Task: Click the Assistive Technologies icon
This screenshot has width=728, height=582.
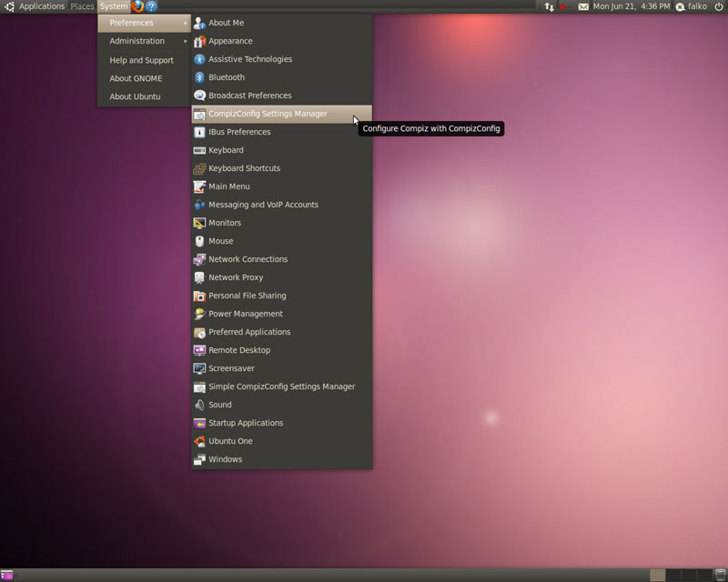Action: 199,59
